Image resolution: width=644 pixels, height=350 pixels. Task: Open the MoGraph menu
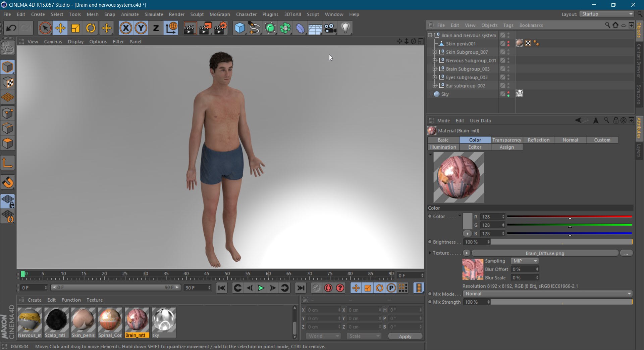click(x=220, y=14)
